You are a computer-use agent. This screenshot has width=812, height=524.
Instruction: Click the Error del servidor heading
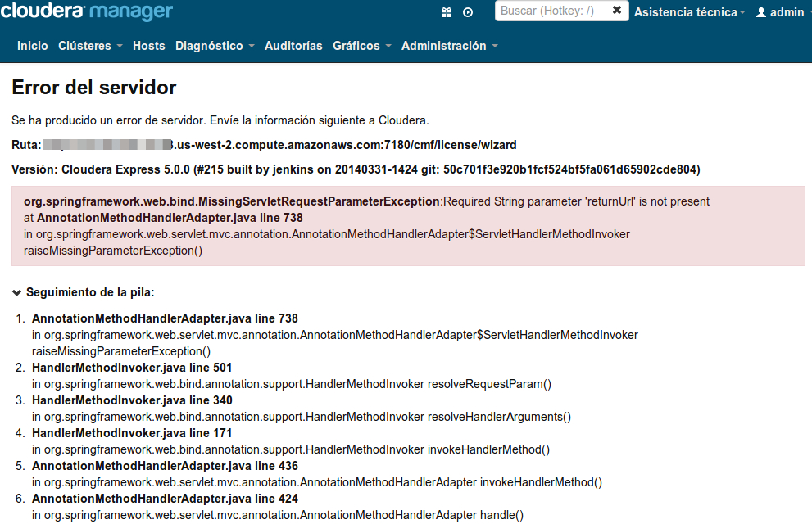tap(93, 88)
